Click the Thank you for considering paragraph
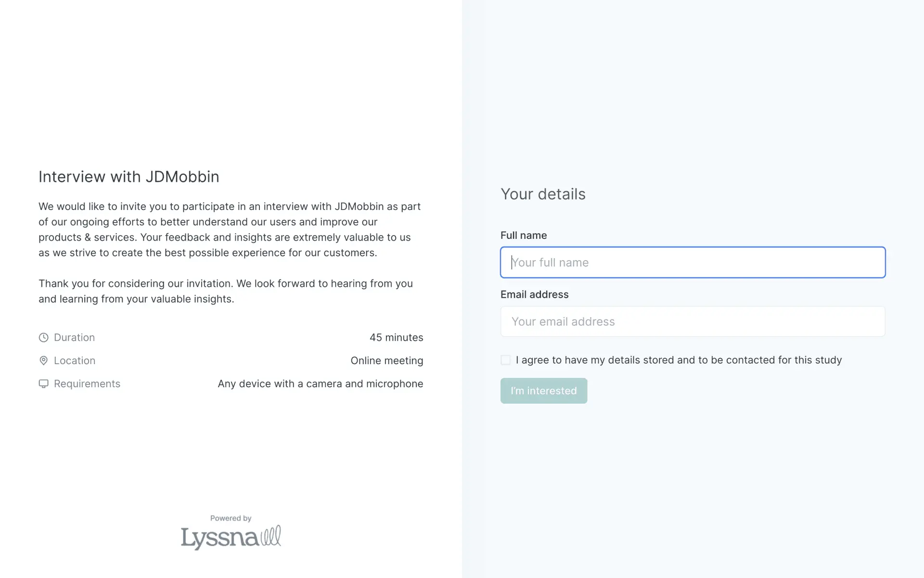The width and height of the screenshot is (924, 578). [225, 291]
